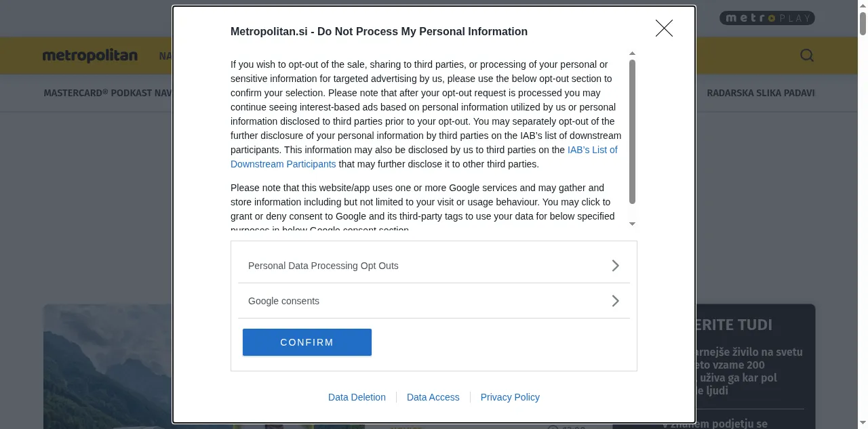This screenshot has width=868, height=429.
Task: Select Radarska Slika Padavin menu item
Action: click(760, 93)
